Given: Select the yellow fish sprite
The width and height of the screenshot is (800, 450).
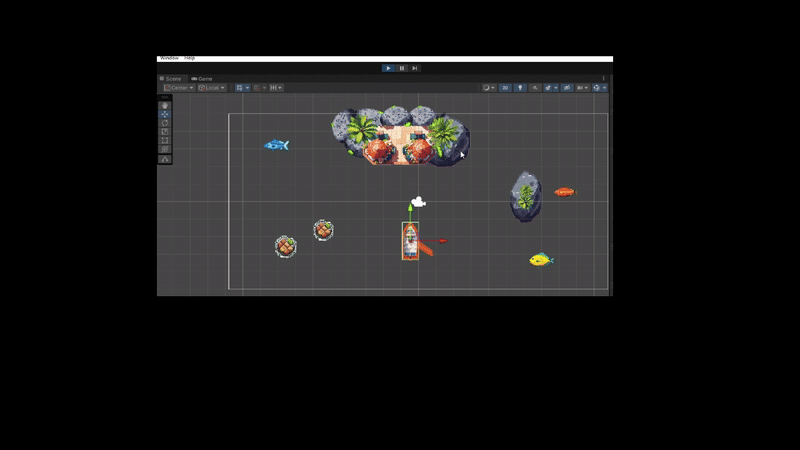Looking at the screenshot, I should pyautogui.click(x=541, y=260).
